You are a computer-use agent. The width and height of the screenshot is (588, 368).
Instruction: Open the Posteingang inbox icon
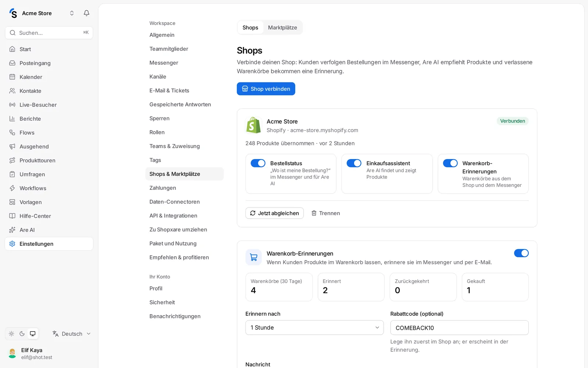pos(12,63)
